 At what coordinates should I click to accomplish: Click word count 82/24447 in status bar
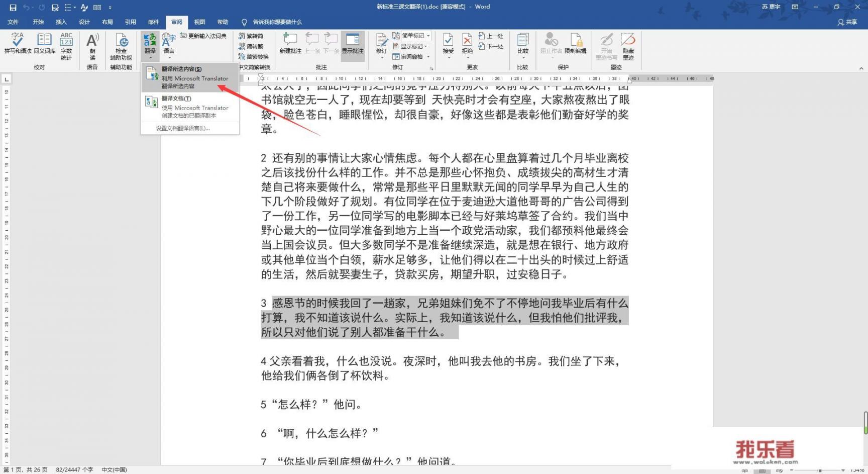74,469
